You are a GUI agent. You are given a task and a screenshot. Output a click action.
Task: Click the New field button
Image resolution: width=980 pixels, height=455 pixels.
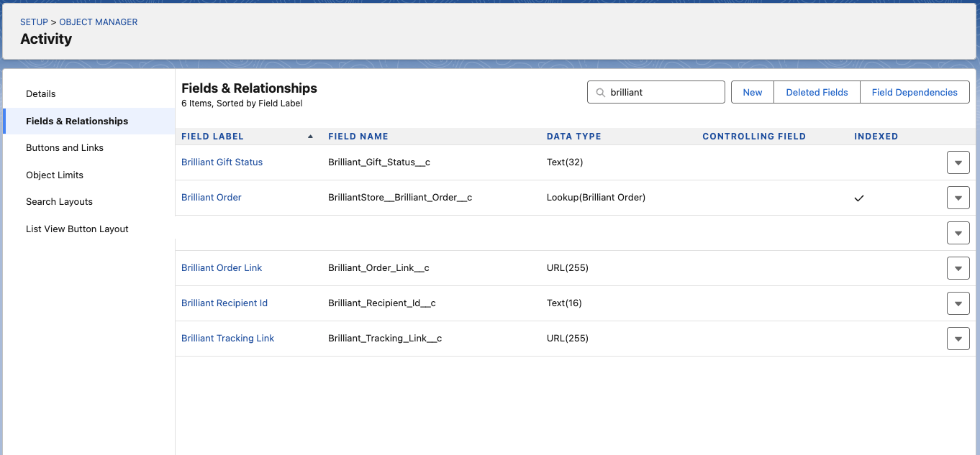coord(752,93)
